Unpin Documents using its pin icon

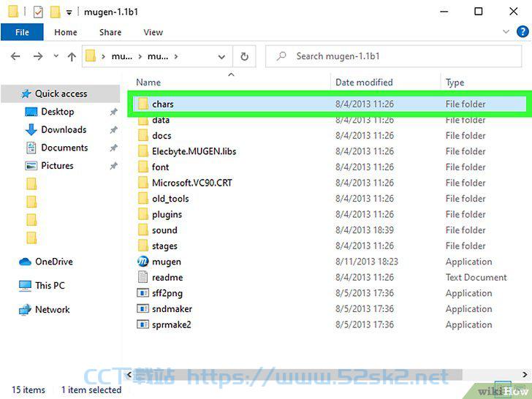click(x=114, y=148)
